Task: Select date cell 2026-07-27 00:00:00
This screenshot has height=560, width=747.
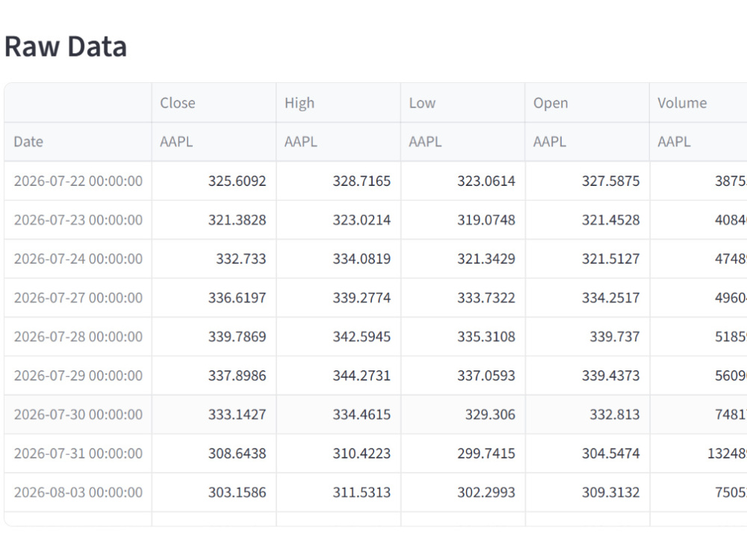Action: coord(78,298)
